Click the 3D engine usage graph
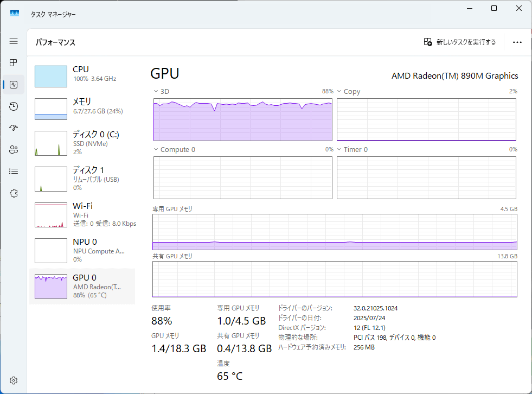532x394 pixels. [243, 119]
